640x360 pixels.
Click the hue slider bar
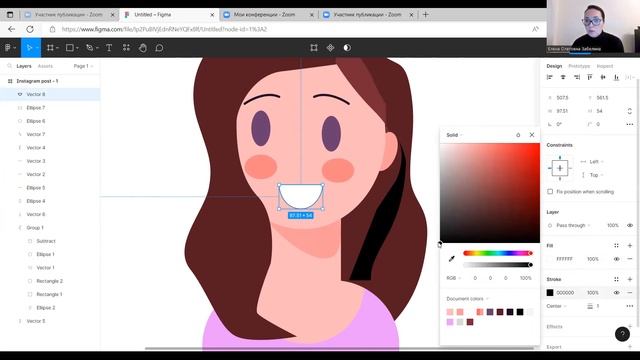(498, 253)
